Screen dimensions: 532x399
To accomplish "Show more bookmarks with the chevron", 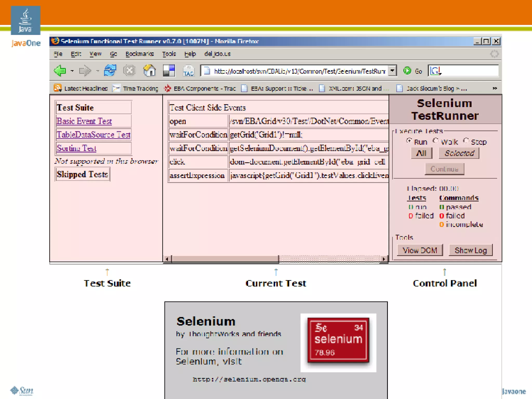I will (x=495, y=88).
